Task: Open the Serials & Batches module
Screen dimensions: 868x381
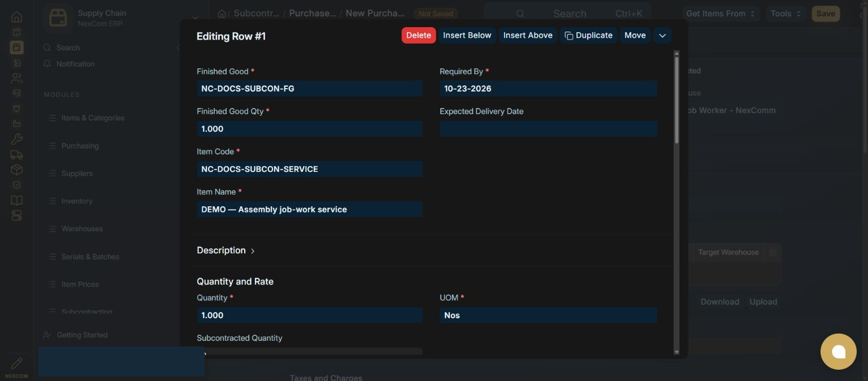Action: (x=90, y=257)
